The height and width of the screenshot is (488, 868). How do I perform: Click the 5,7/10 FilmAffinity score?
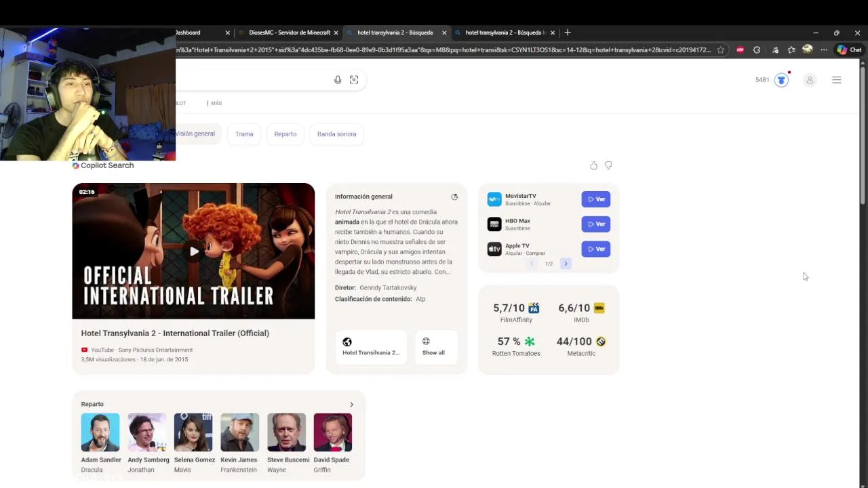coord(509,308)
